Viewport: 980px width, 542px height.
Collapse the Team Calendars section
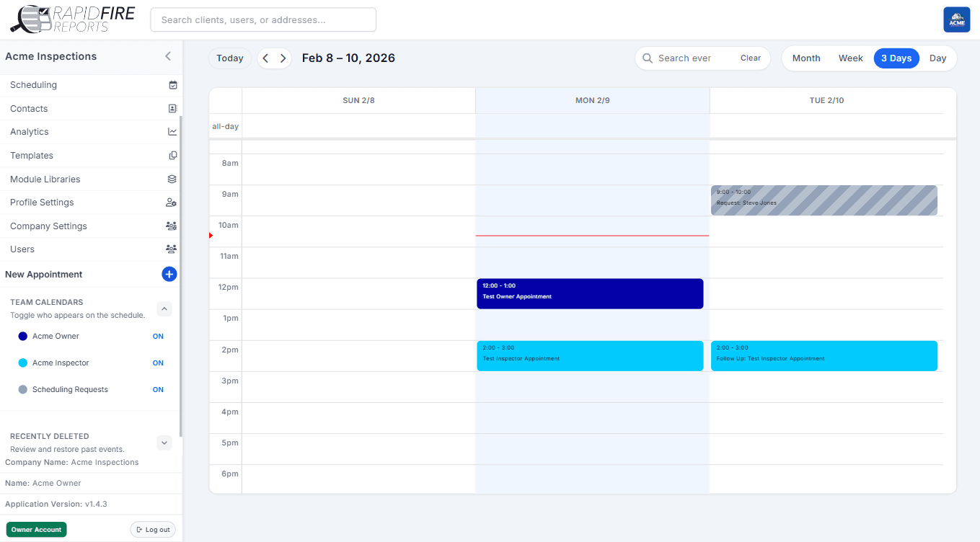click(x=164, y=308)
